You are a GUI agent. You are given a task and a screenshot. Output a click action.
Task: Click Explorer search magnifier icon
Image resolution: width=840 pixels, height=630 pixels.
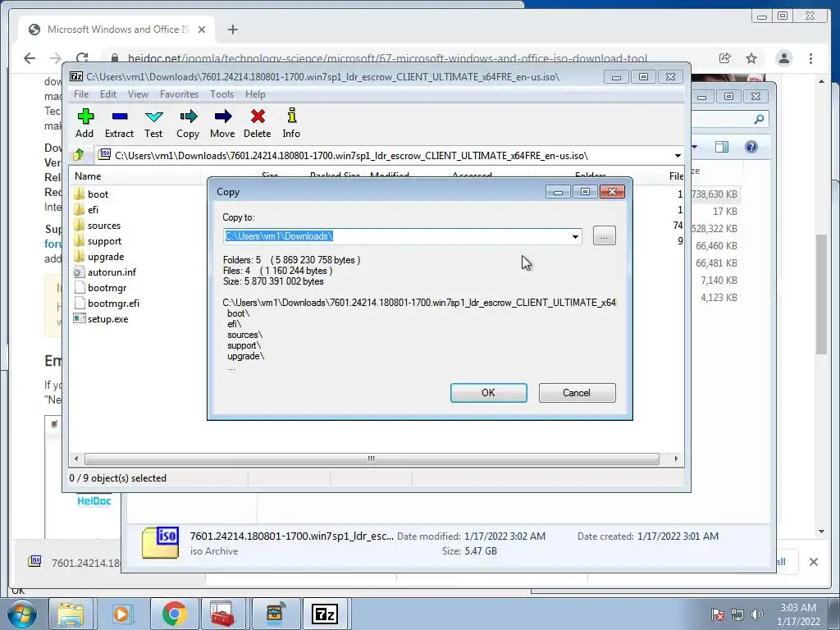click(x=759, y=119)
